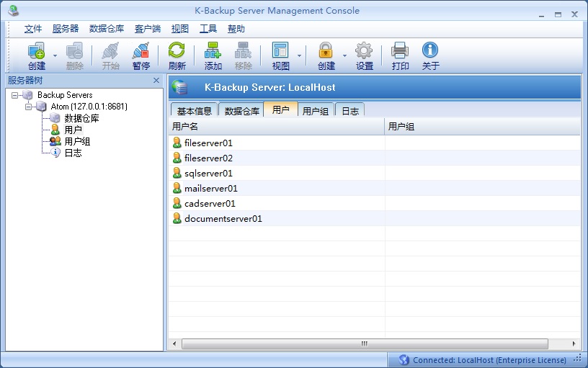Select 数据仓库 in server tree
Image resolution: width=588 pixels, height=368 pixels.
point(81,118)
